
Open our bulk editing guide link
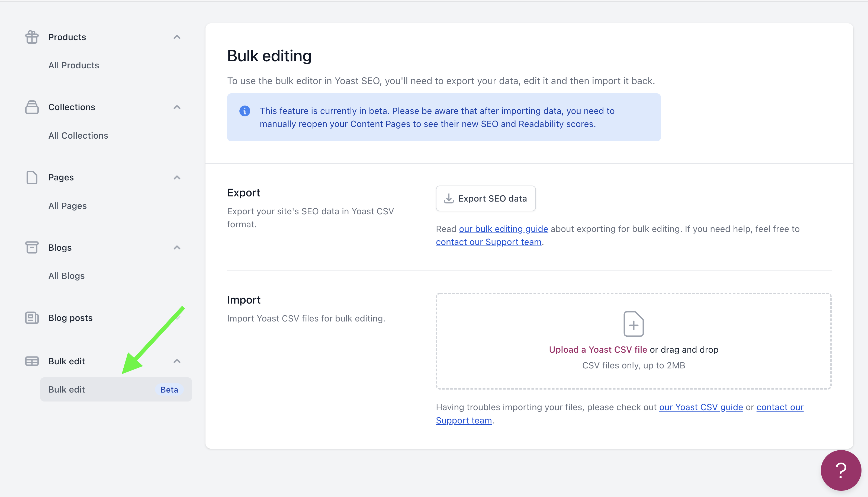(503, 229)
